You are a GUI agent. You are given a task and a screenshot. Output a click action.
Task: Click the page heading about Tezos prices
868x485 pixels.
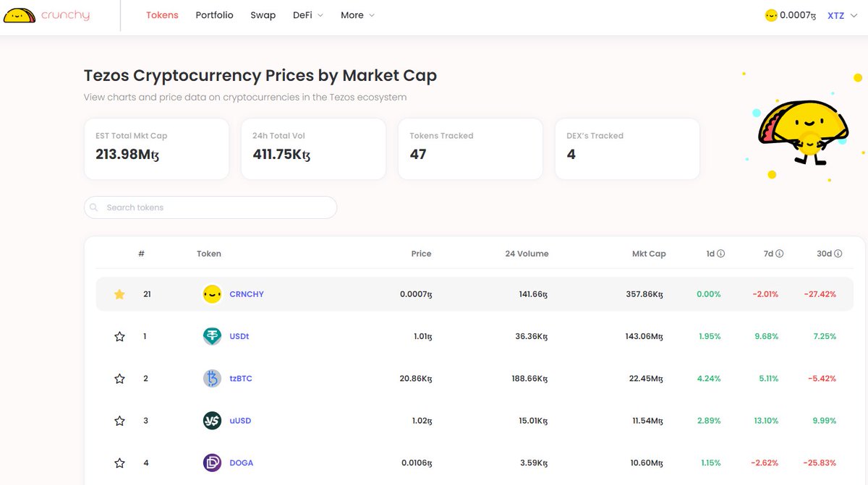tap(260, 75)
